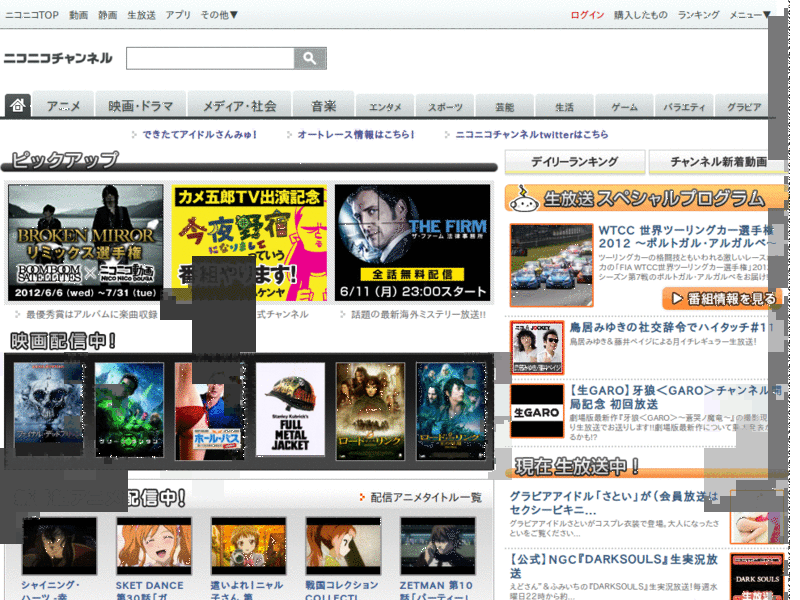Select the バラエティ tab

tap(684, 107)
